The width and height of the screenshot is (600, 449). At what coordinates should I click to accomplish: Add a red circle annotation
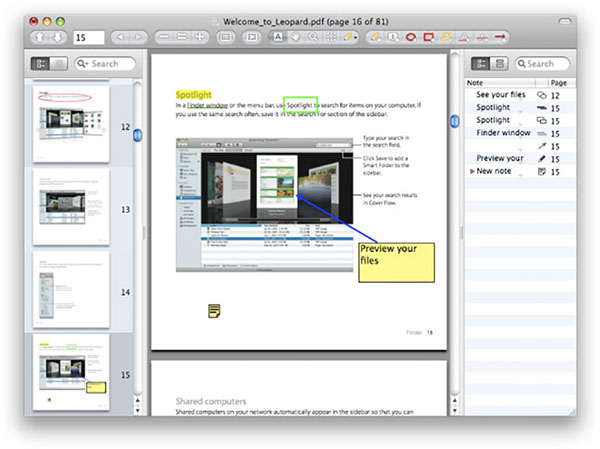point(411,37)
